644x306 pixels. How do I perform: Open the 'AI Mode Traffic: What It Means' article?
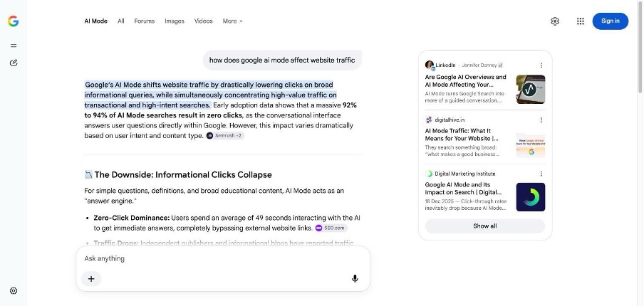click(462, 134)
